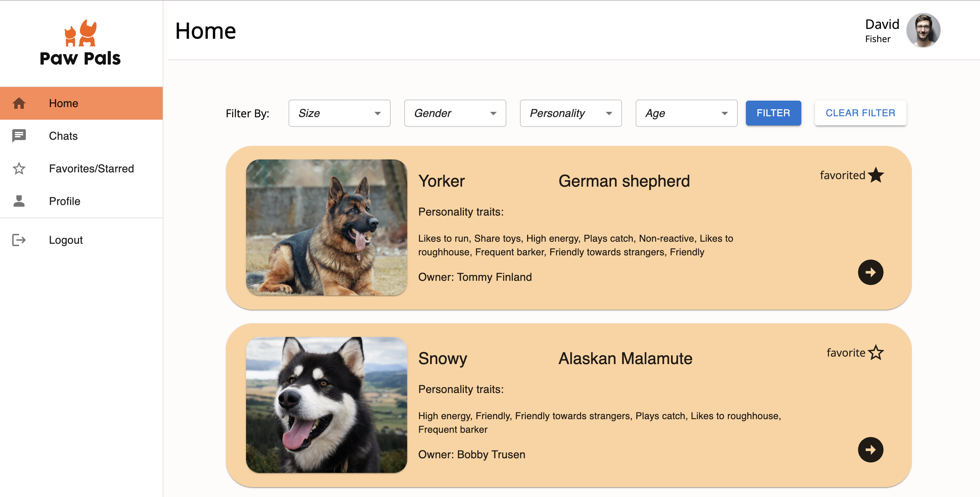The width and height of the screenshot is (980, 497).
Task: Click 'Filter By:' label
Action: pyautogui.click(x=247, y=113)
